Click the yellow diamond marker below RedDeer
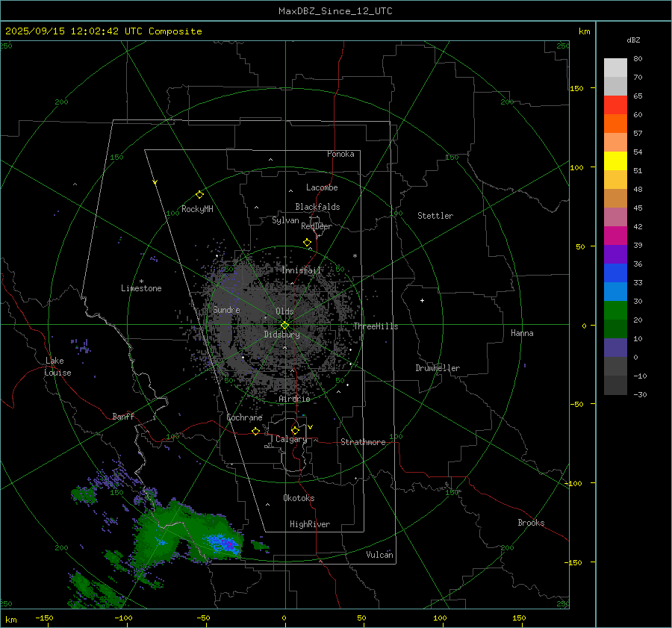672x628 pixels. pos(307,243)
